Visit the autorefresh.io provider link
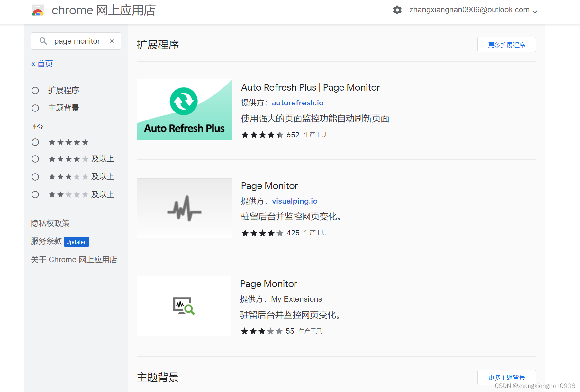580x392 pixels. (298, 103)
